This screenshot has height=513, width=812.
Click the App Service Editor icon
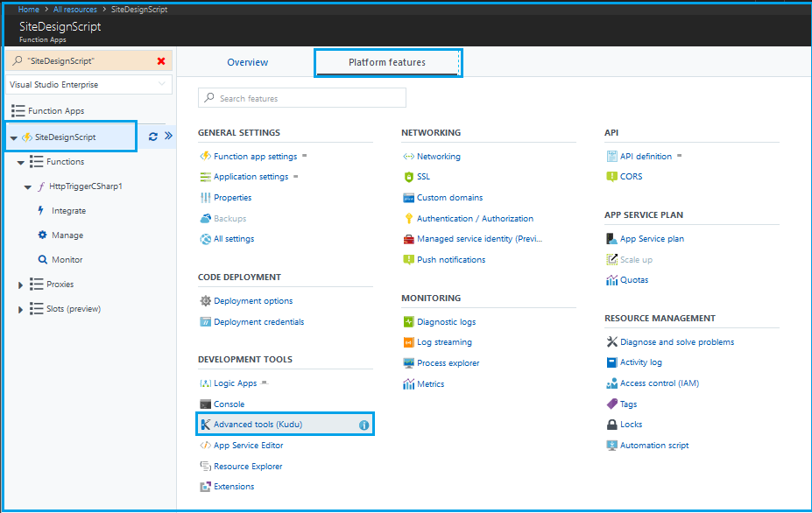[x=206, y=446]
